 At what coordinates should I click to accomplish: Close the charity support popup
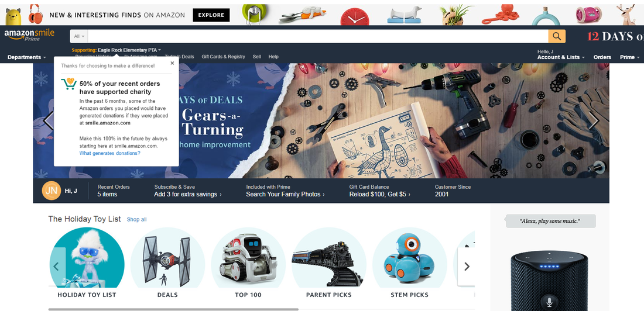(x=172, y=63)
